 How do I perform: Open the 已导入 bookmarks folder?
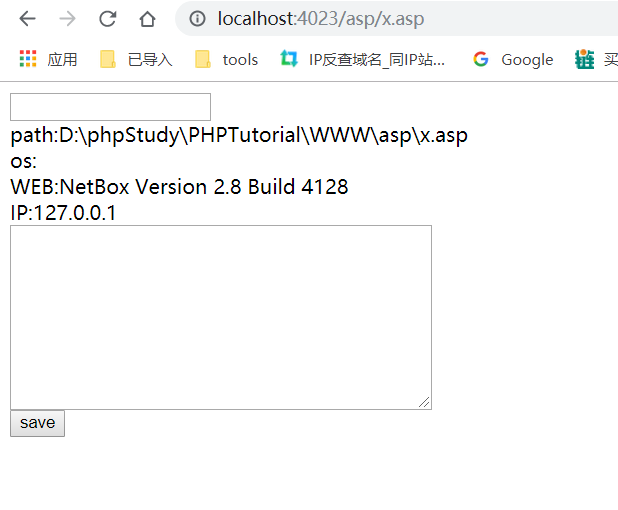[x=136, y=60]
